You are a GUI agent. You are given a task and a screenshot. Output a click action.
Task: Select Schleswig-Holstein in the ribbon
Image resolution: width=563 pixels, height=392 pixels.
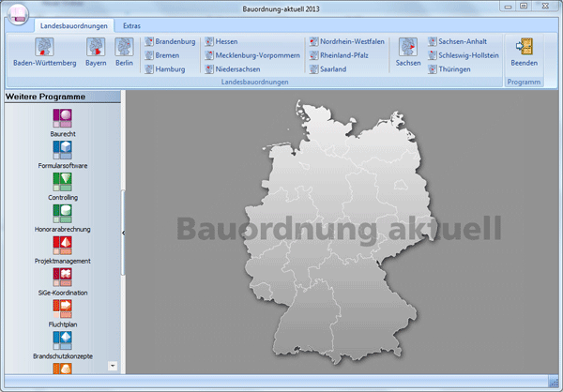pyautogui.click(x=464, y=55)
